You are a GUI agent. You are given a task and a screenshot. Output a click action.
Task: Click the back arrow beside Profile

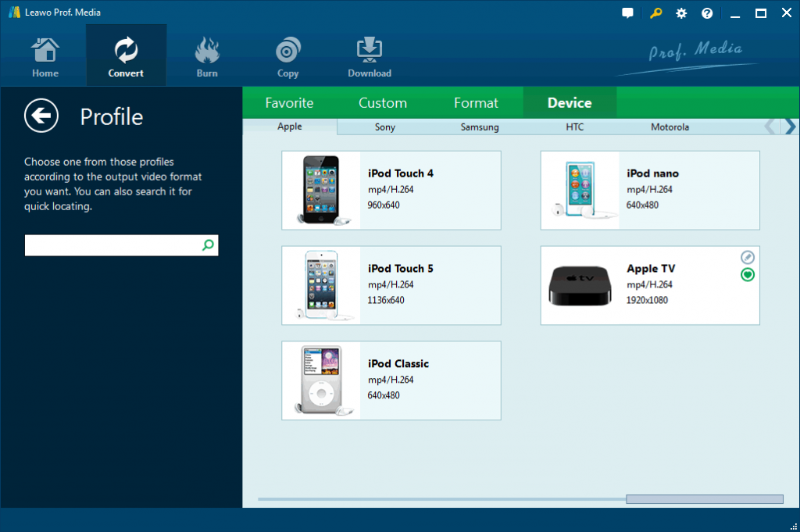(41, 116)
